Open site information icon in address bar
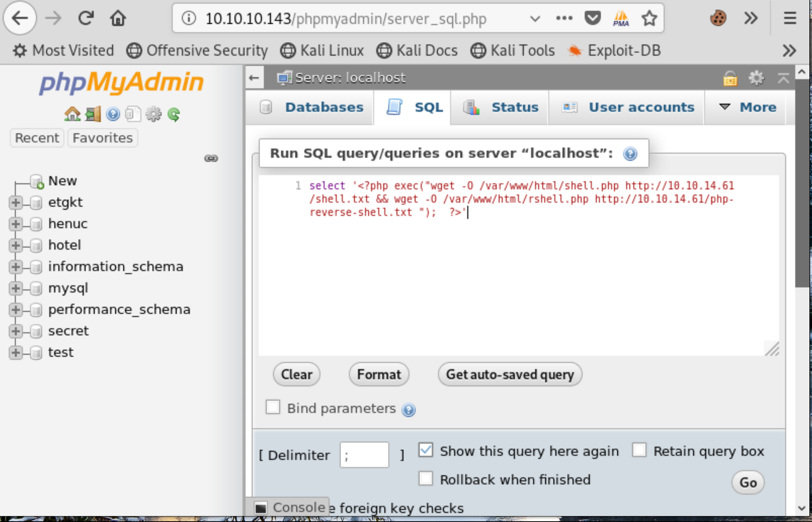 (x=189, y=18)
